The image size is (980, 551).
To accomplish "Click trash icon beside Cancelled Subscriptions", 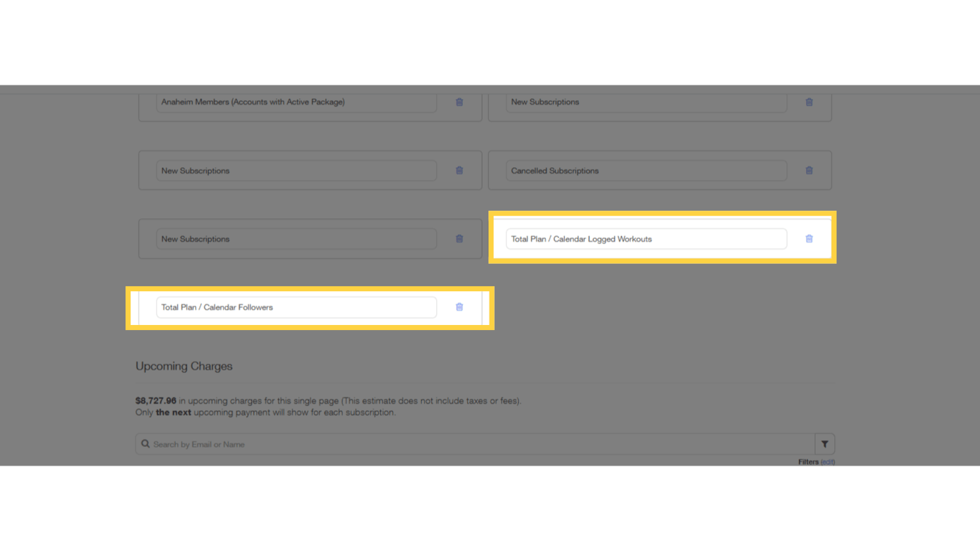I will tap(809, 171).
